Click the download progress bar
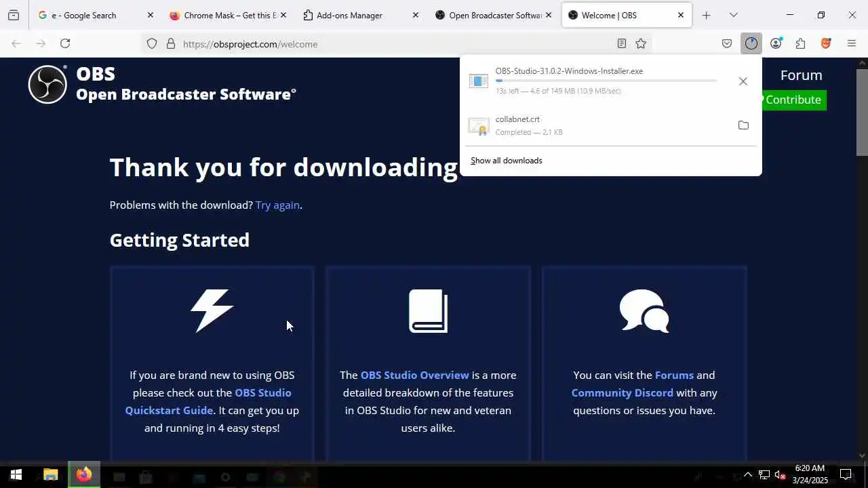The width and height of the screenshot is (868, 488). tap(606, 81)
